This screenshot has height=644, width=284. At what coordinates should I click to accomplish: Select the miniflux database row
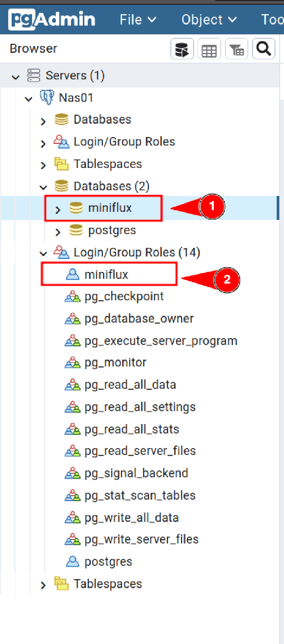click(139, 208)
